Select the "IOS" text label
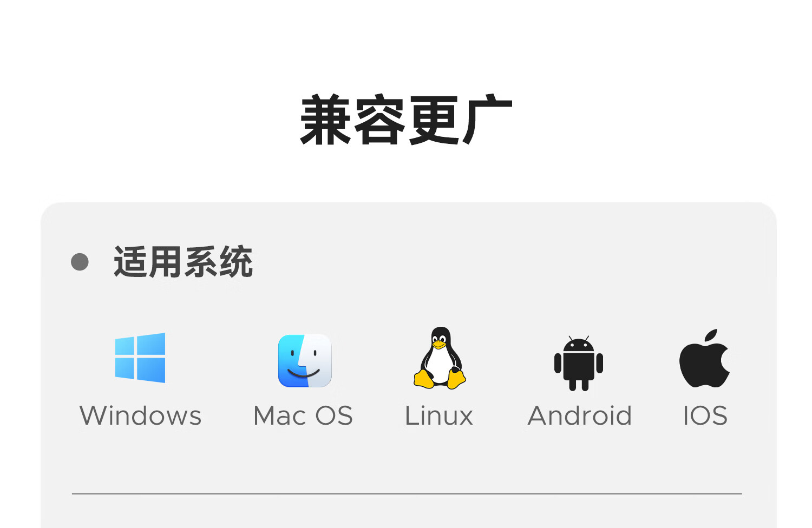Screen dimensions: 812x528 click(x=705, y=416)
